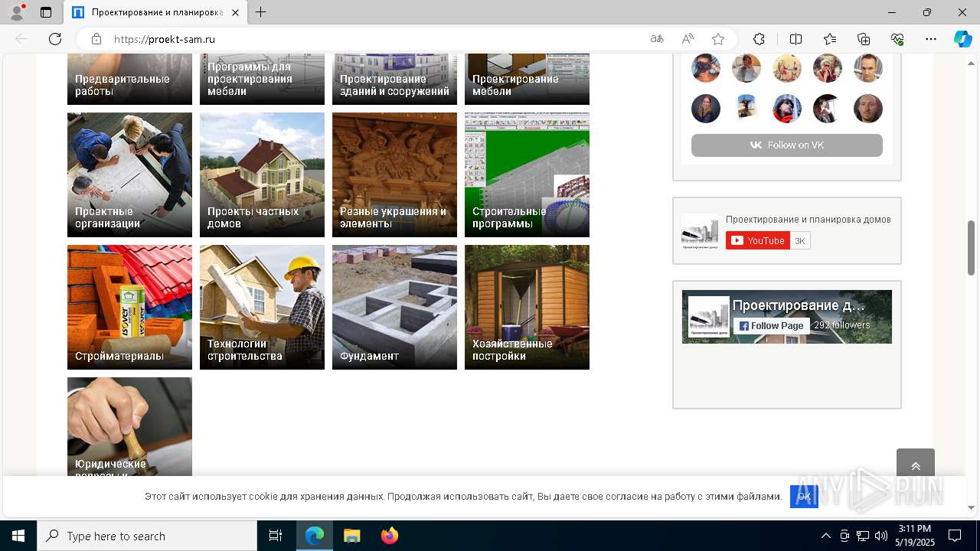Click the browser back arrow
The width and height of the screenshot is (980, 551).
tap(21, 39)
